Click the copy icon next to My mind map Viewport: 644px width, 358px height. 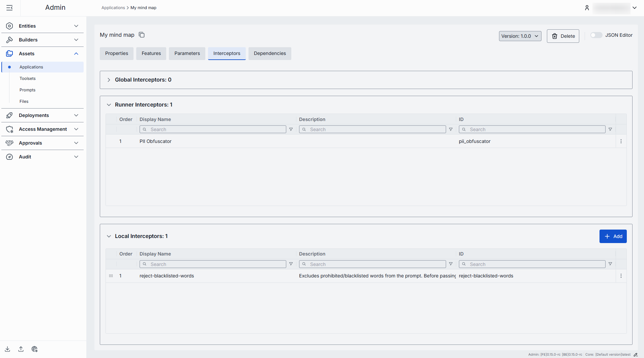click(x=142, y=35)
